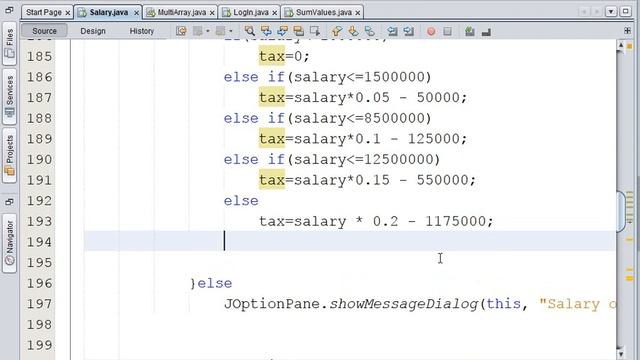This screenshot has width=640, height=360.
Task: Click Previous Bookmark icon
Action: click(x=337, y=31)
